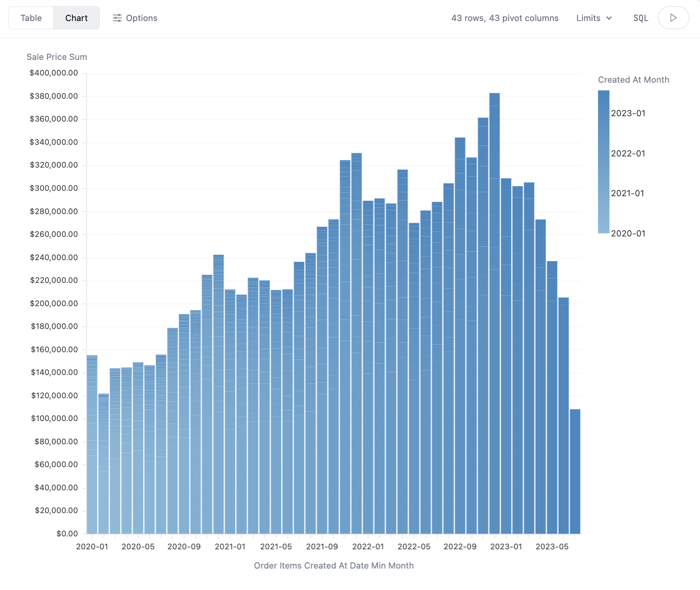Click the Options sliders icon

117,18
